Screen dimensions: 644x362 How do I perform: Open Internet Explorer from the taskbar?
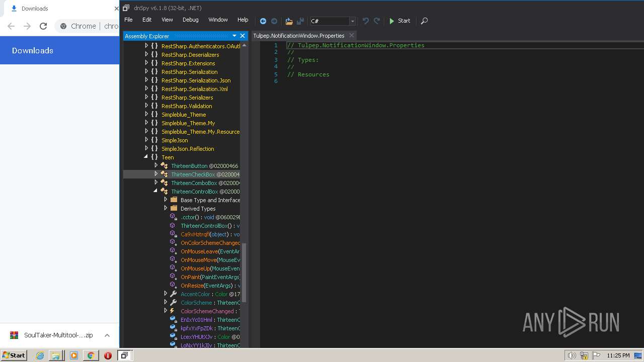click(40, 355)
